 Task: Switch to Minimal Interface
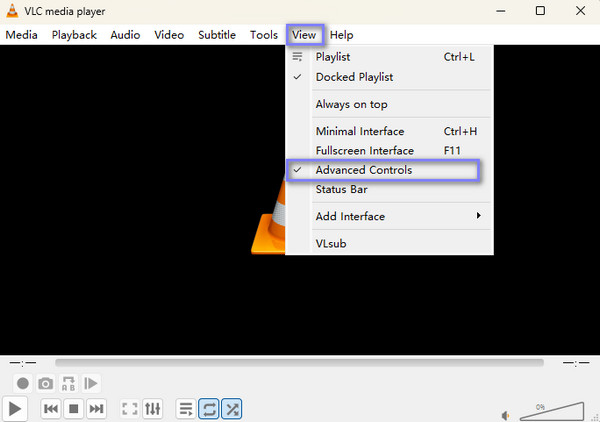click(390, 131)
